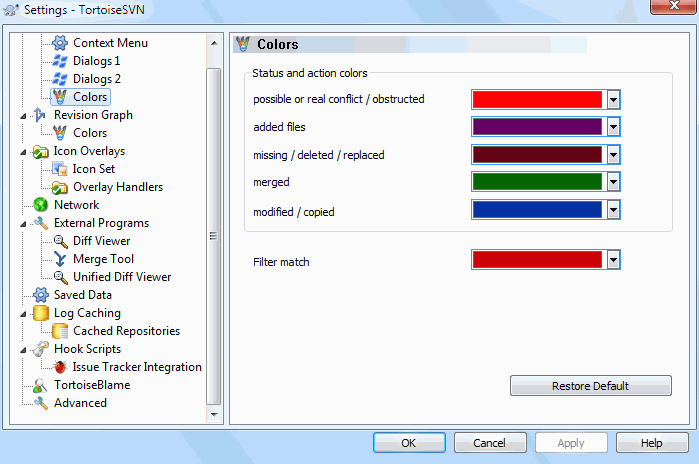
Task: Confirm settings with the OK button
Action: point(409,443)
